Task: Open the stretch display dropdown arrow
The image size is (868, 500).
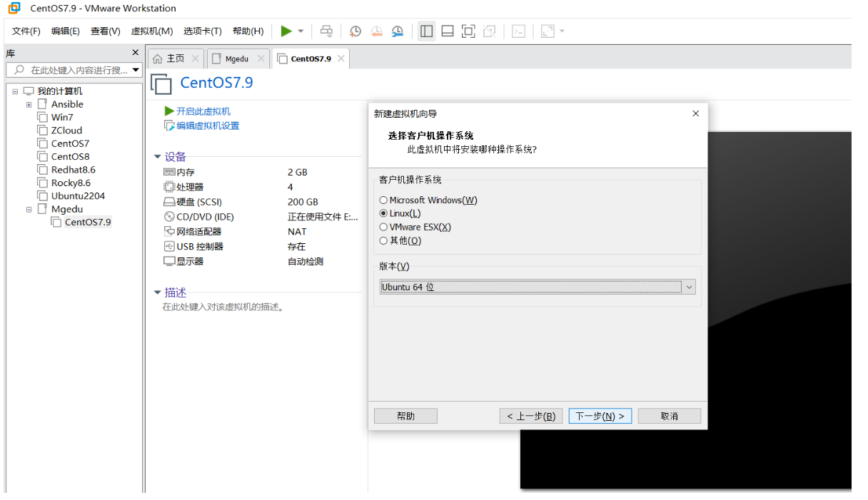Action: click(562, 31)
